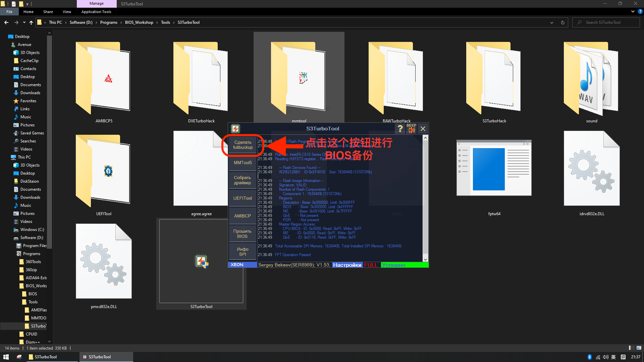
Task: Click the S3TurboTool help question mark icon
Action: [x=400, y=129]
